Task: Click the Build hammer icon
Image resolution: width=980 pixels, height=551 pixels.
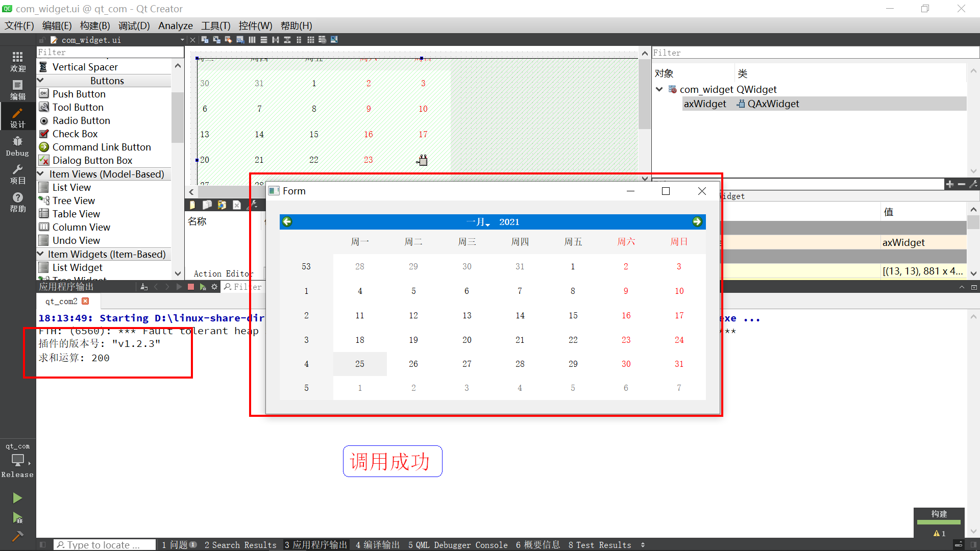Action: pos(17,536)
